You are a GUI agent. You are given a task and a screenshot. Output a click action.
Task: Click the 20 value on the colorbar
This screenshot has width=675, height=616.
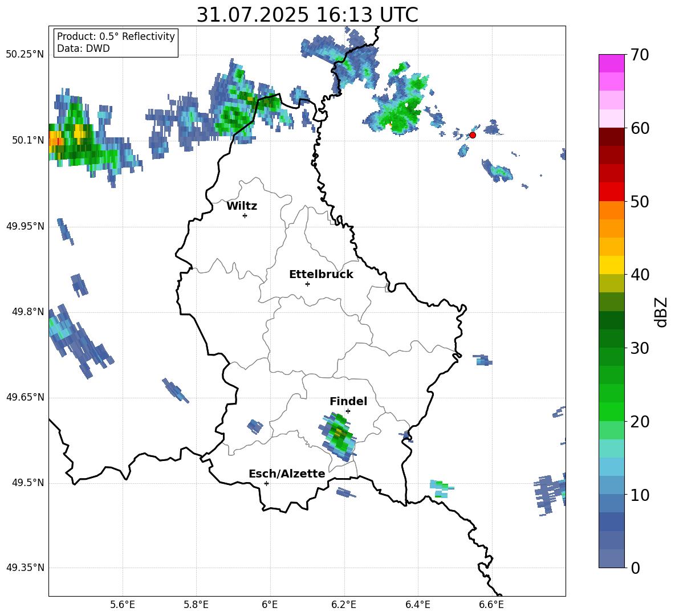point(640,422)
